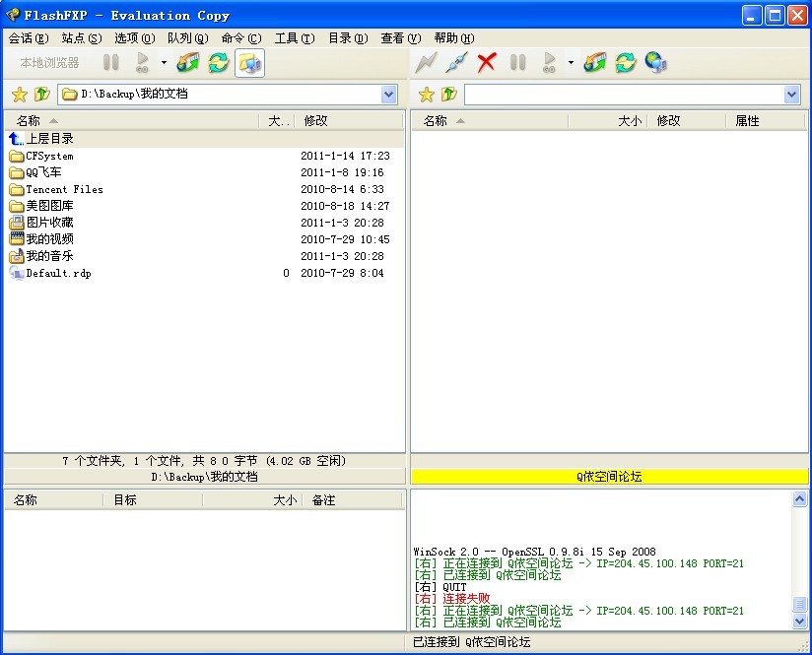Sort remote files by 属性 column
The height and width of the screenshot is (655, 812).
point(766,121)
